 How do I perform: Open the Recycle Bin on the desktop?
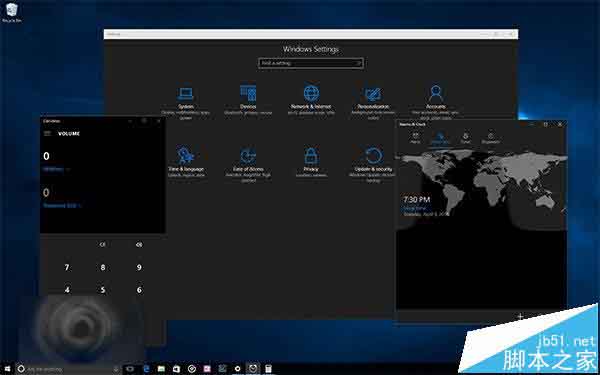11,13
